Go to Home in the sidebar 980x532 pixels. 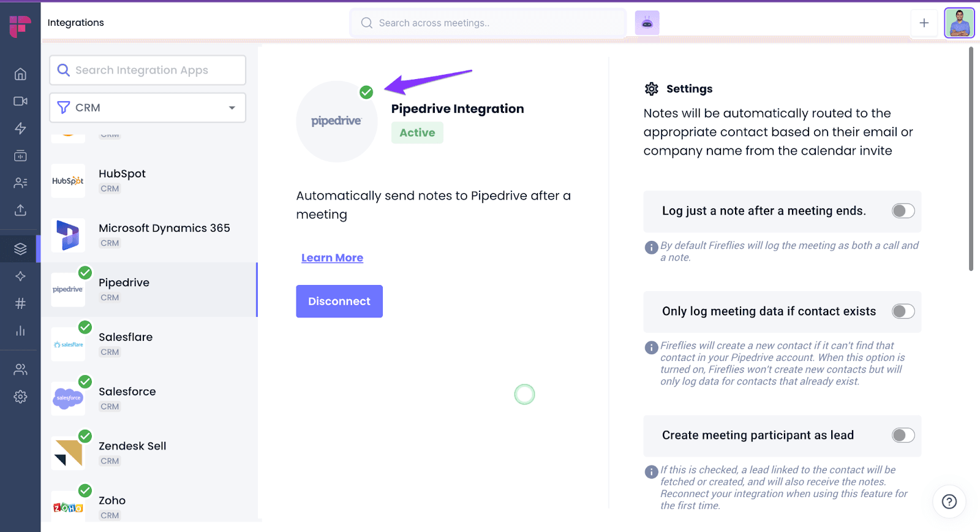20,74
